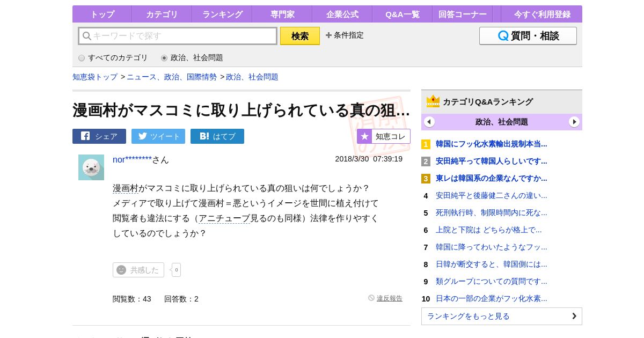Open the カテゴリ tab

162,14
